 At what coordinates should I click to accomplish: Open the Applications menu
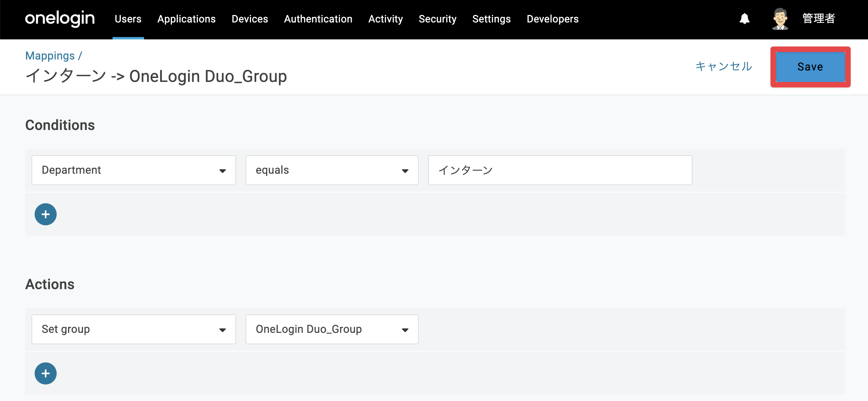187,19
